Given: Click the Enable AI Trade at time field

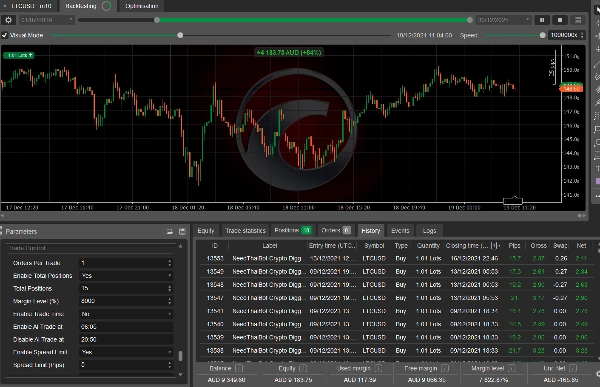Looking at the screenshot, I should (x=126, y=327).
